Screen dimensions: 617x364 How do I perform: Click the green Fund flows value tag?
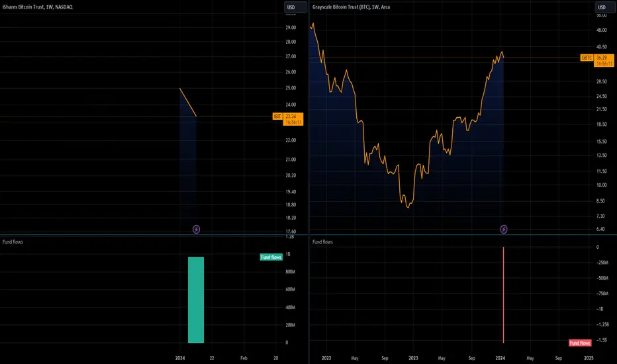pos(271,257)
